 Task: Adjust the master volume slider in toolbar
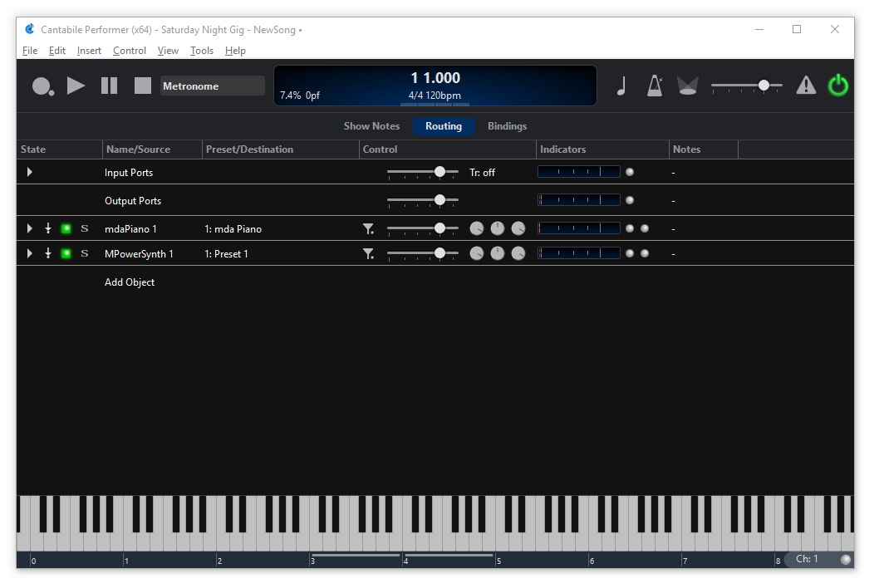(746, 86)
